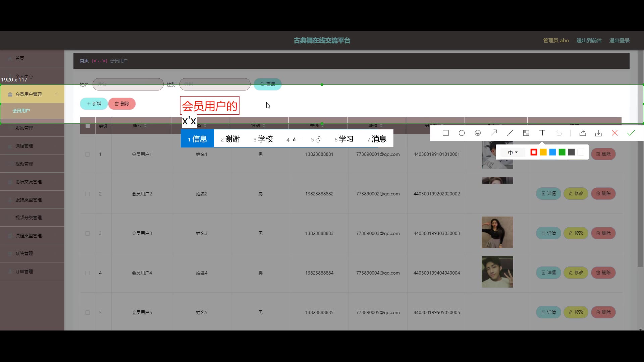Choose IME candidate 学习

click(344, 139)
